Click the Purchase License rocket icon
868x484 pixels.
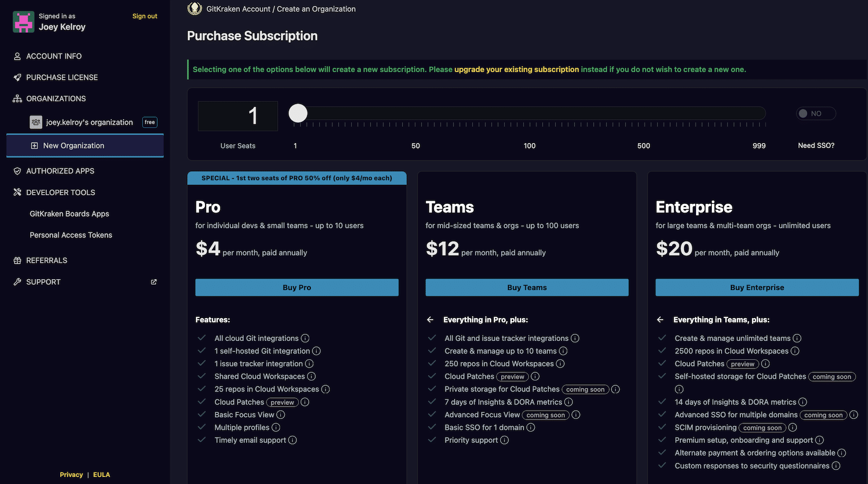coord(17,78)
